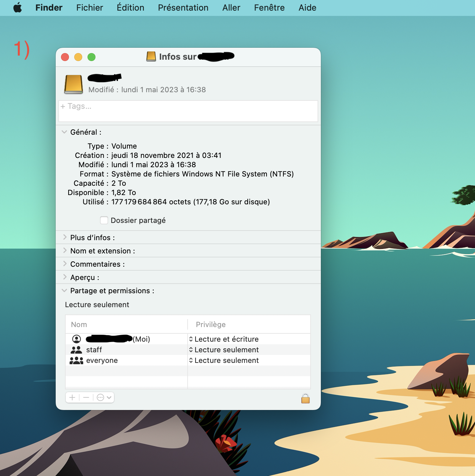
Task: Click the NTFS format value text
Action: pyautogui.click(x=203, y=174)
